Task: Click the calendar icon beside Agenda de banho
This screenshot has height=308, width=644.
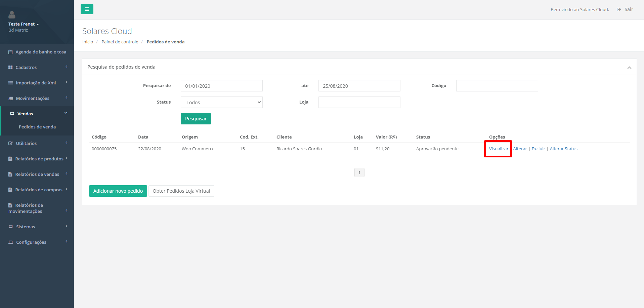Action: pos(10,52)
